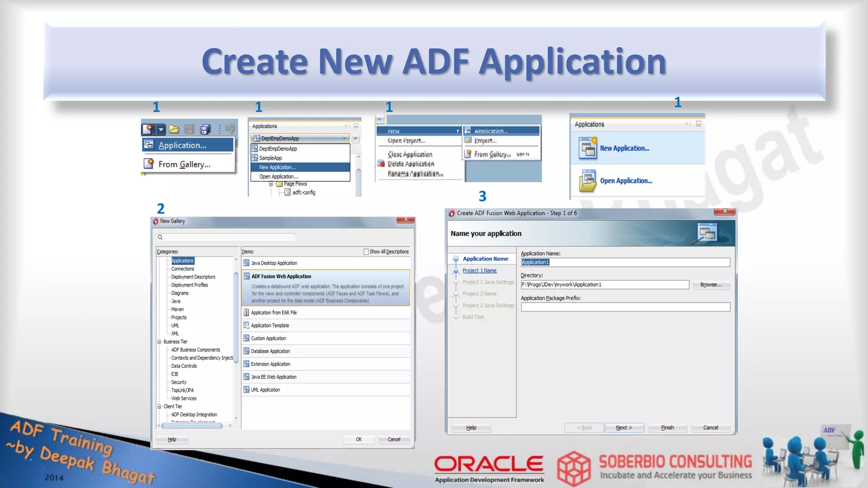Collapse the Business Tier category

pos(159,342)
